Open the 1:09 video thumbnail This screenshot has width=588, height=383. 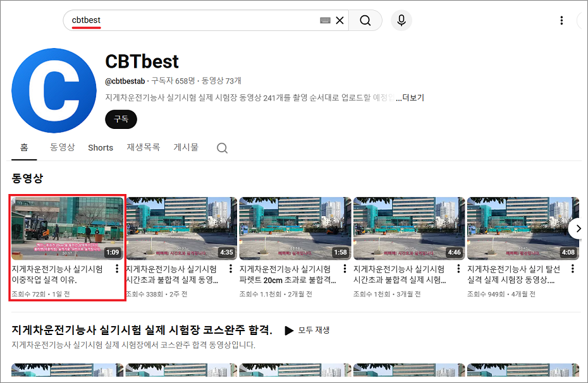(x=68, y=229)
